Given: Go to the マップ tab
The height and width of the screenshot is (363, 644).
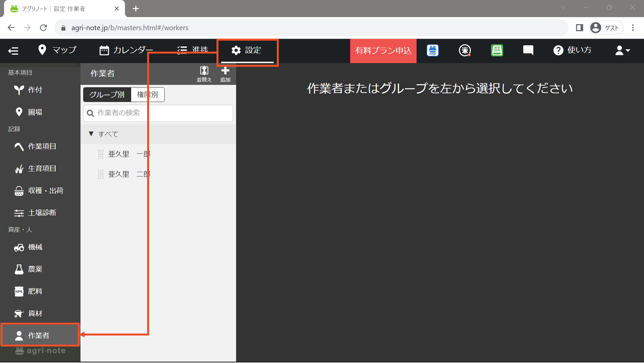Looking at the screenshot, I should pos(57,50).
